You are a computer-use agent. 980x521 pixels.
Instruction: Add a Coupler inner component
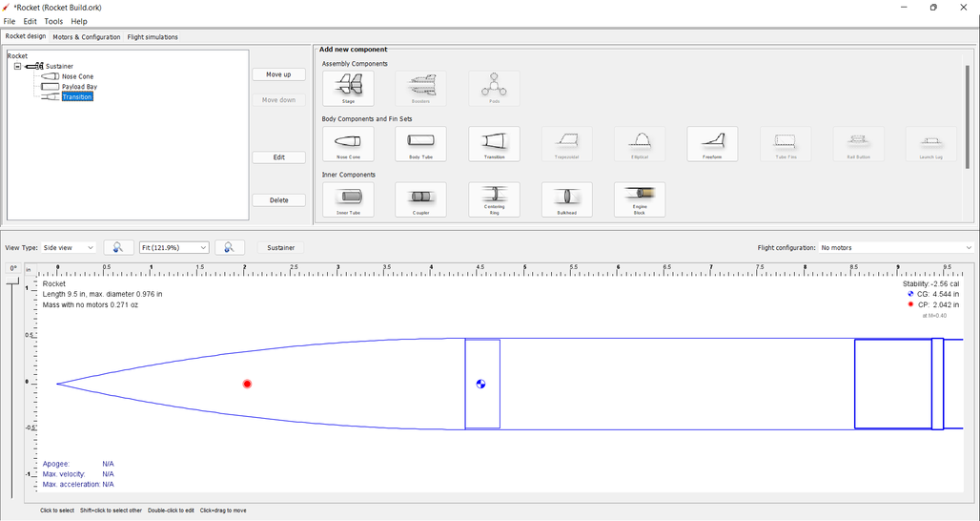tap(420, 199)
